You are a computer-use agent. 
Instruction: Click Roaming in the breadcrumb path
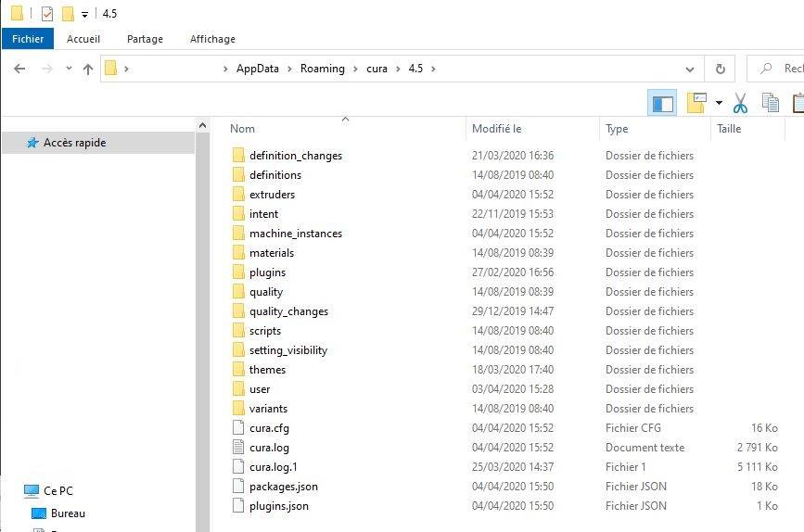(x=323, y=69)
